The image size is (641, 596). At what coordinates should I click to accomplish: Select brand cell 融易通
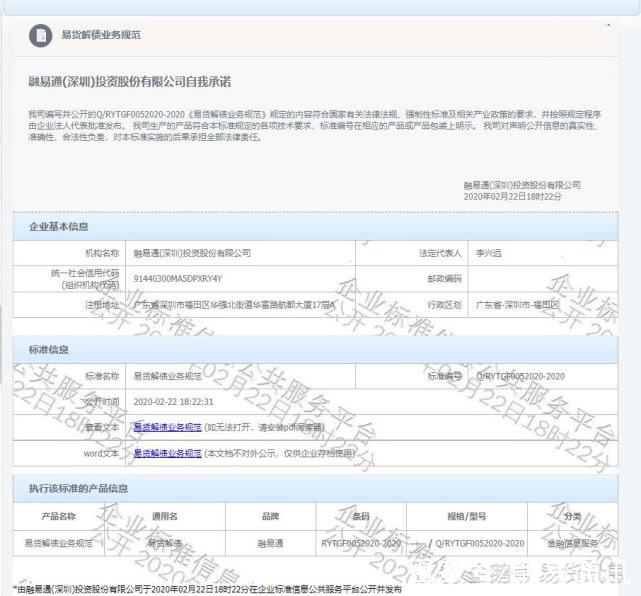pos(270,543)
